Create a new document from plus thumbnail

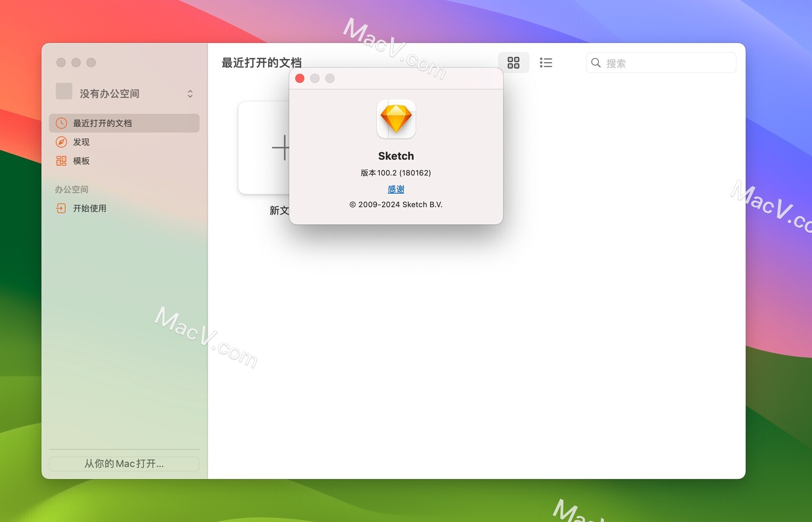tap(264, 148)
